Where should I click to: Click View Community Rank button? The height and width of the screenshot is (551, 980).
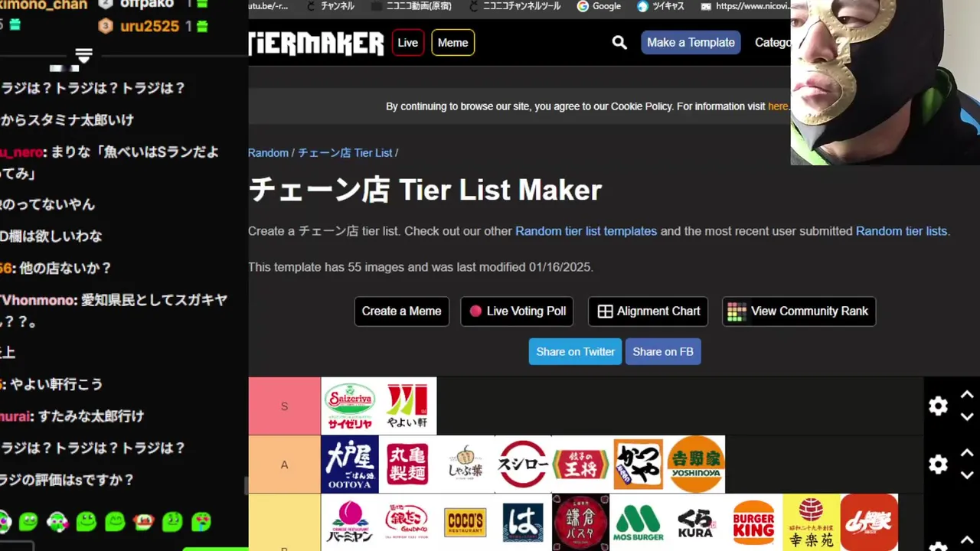tap(799, 311)
